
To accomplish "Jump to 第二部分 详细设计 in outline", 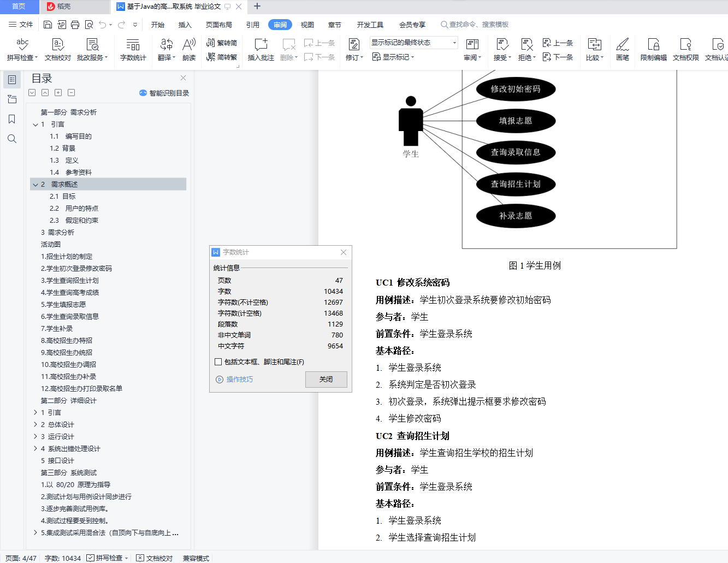I will (69, 401).
